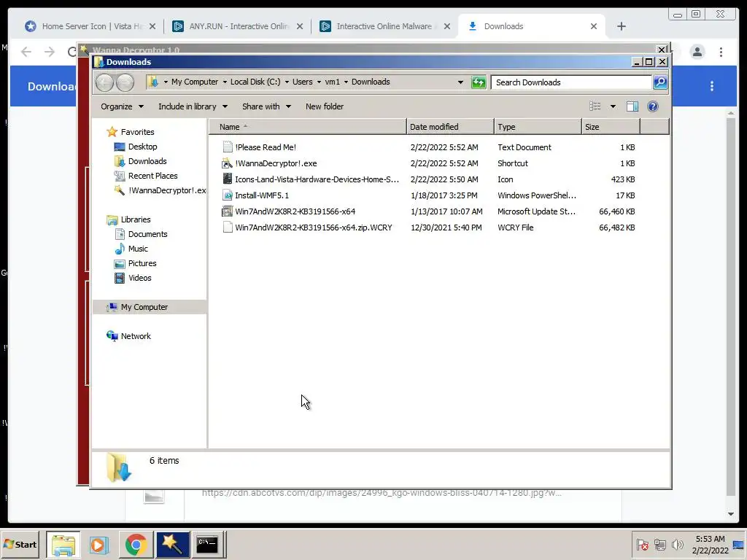
Task: Click the Explorer forward navigation arrow
Action: pos(125,82)
